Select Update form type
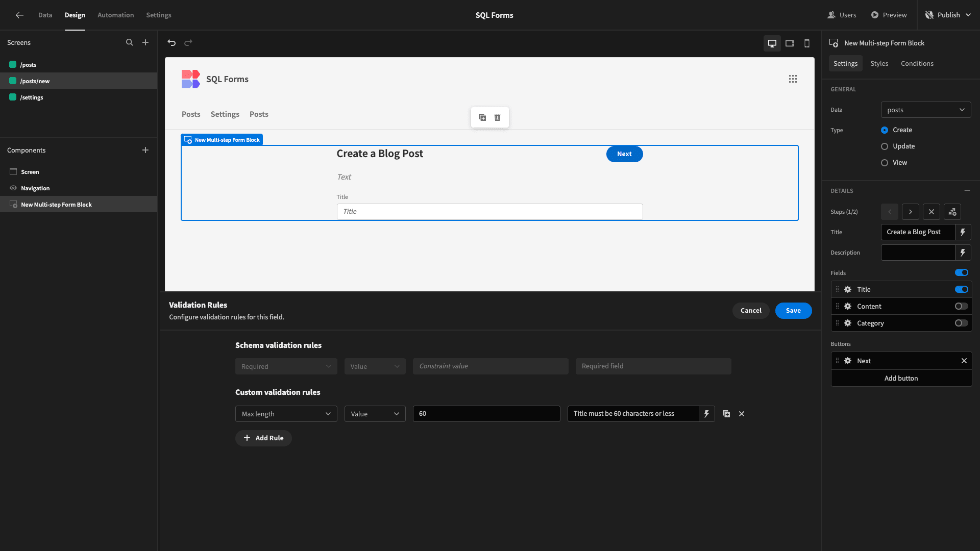The width and height of the screenshot is (980, 551). pyautogui.click(x=885, y=146)
